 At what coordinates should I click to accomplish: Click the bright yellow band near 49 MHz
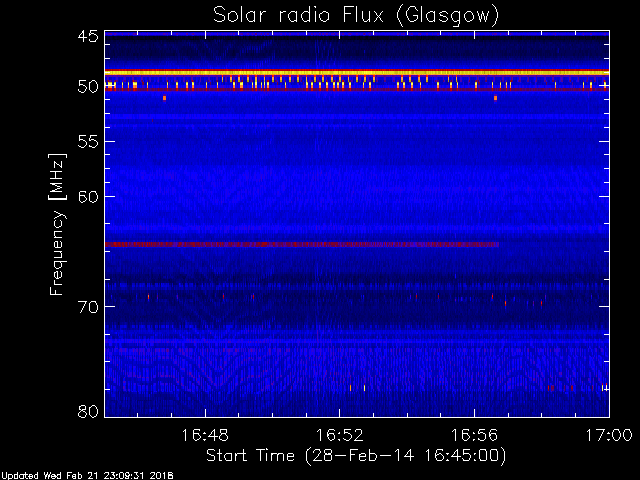click(x=357, y=73)
